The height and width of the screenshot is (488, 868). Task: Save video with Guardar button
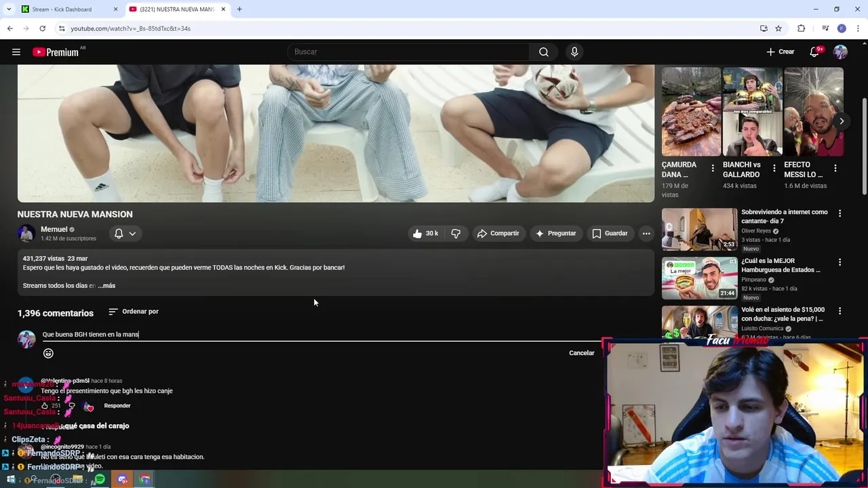[x=610, y=233]
